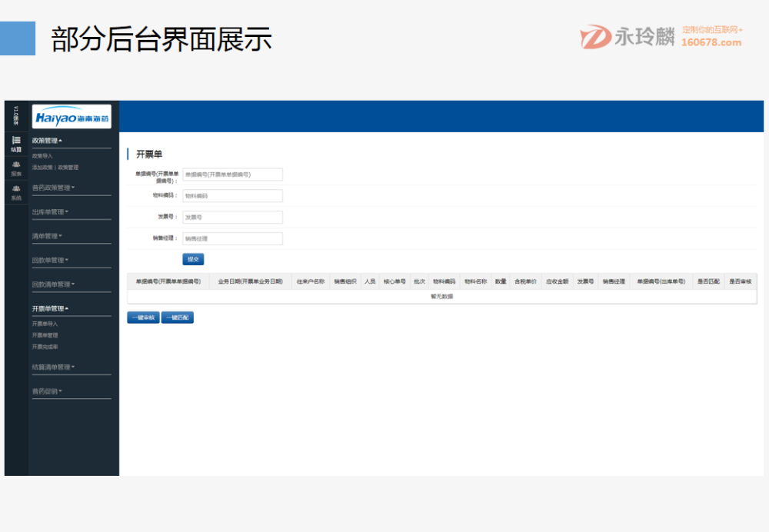769x532 pixels.
Task: Open the 系统 sidebar icon
Action: tap(16, 191)
